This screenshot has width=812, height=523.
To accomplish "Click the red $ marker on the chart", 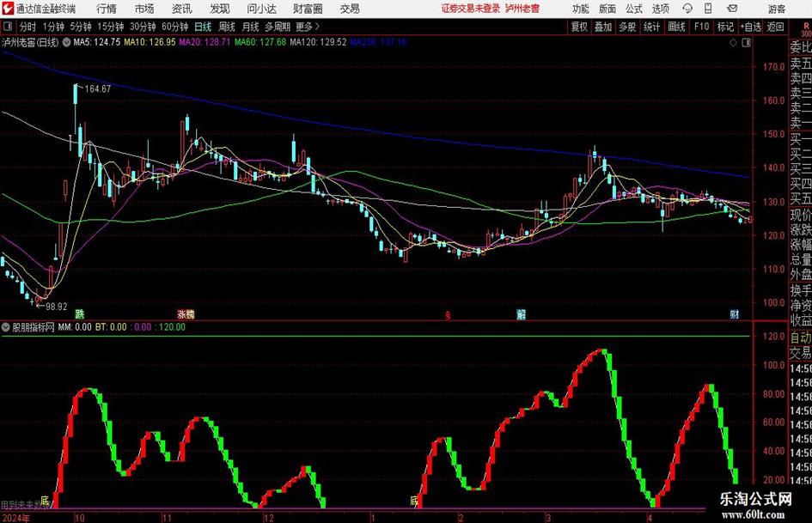I will pyautogui.click(x=448, y=315).
